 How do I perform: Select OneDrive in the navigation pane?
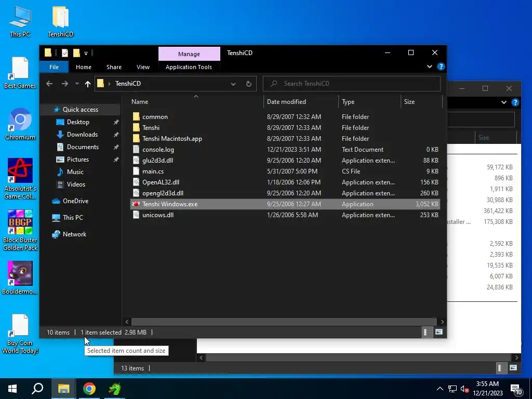75,201
